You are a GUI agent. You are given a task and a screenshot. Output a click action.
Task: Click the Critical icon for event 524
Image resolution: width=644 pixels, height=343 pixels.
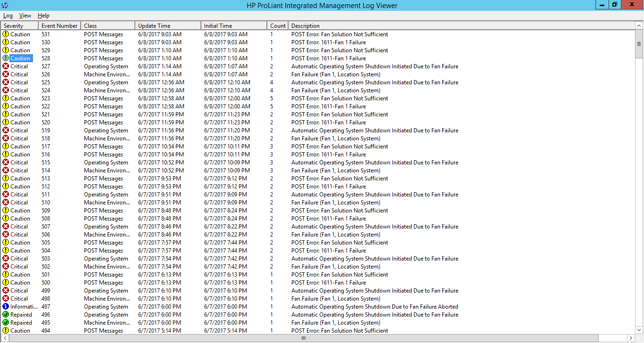[6, 90]
